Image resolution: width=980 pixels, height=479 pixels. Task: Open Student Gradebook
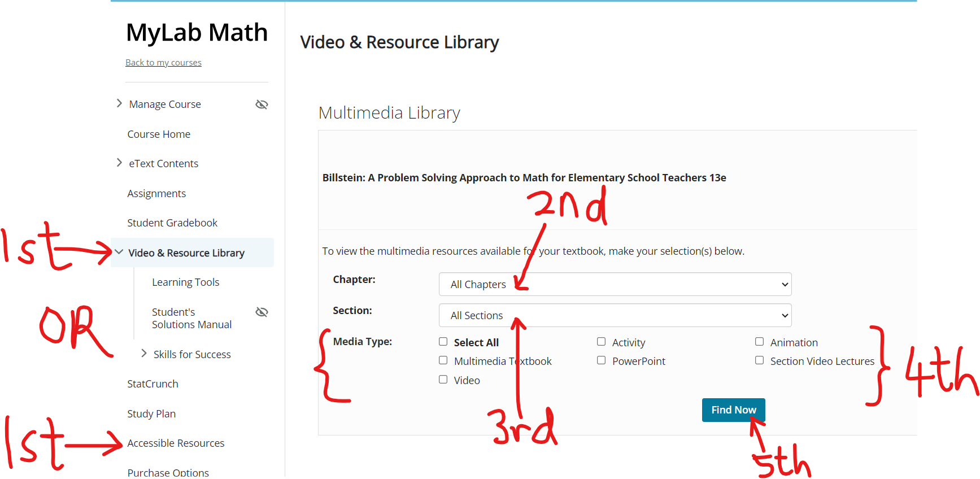[172, 223]
